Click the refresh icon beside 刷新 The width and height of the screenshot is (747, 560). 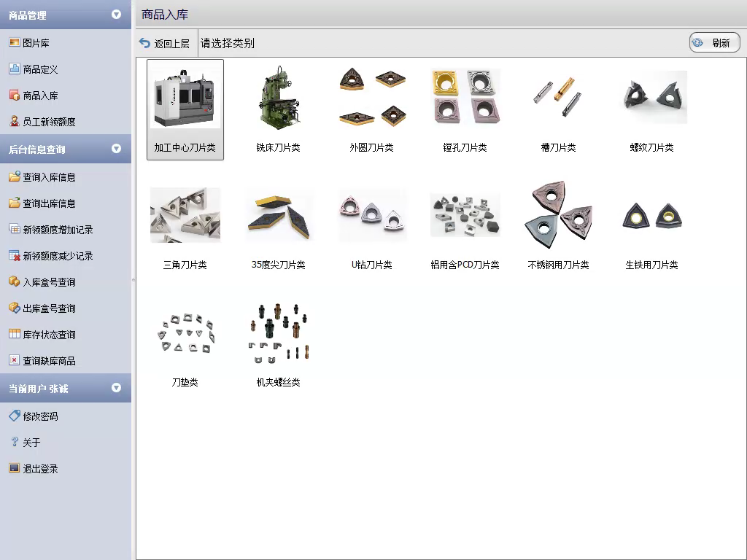click(x=697, y=43)
